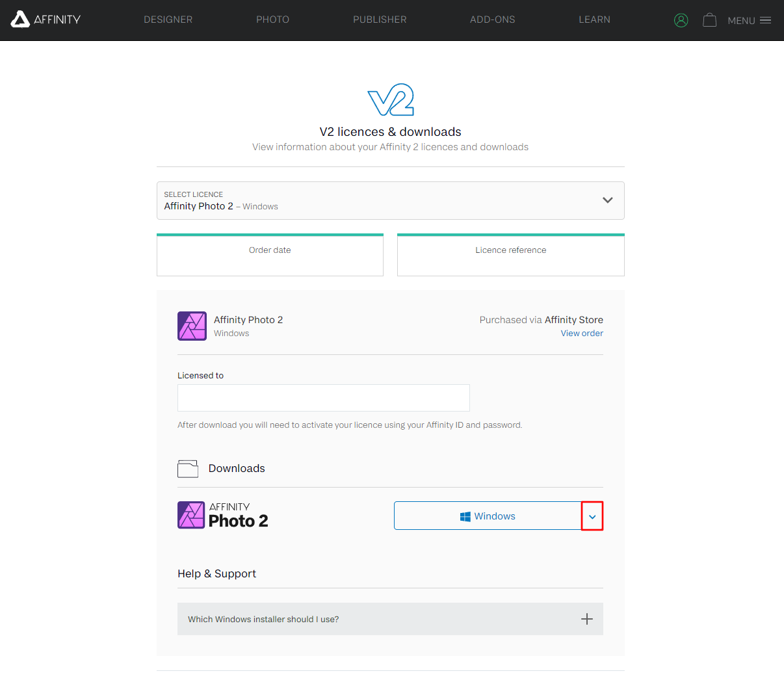Click the Licensed to input field
784x682 pixels.
point(323,398)
